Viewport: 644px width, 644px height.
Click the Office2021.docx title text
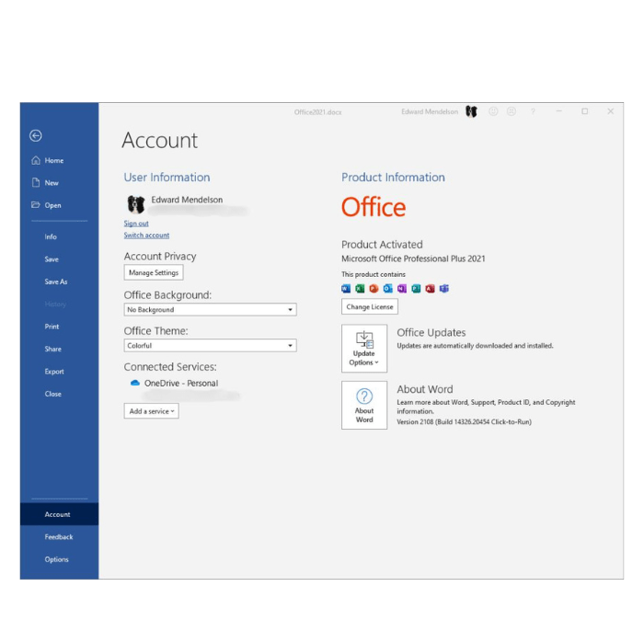(318, 112)
